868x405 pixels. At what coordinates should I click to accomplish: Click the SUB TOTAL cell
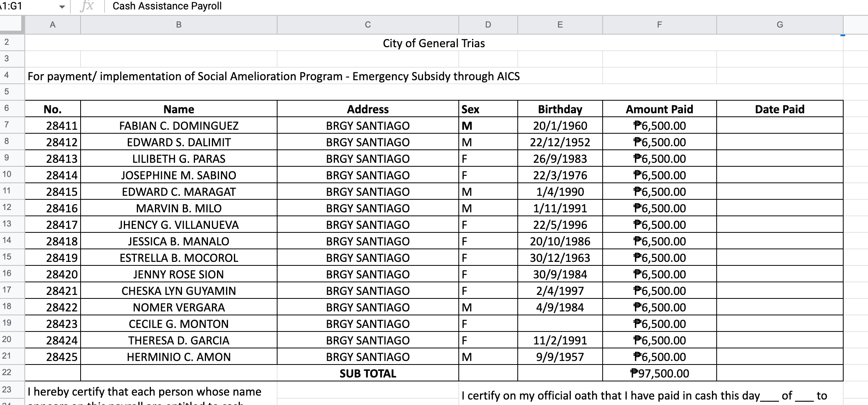point(368,374)
